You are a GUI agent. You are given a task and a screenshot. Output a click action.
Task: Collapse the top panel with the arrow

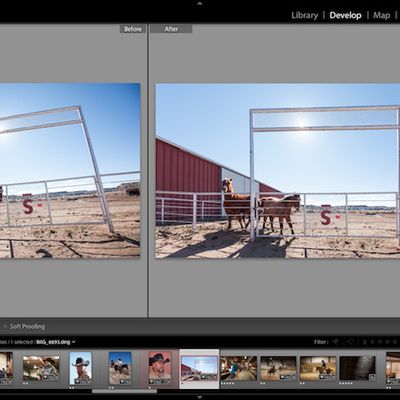[200, 3]
